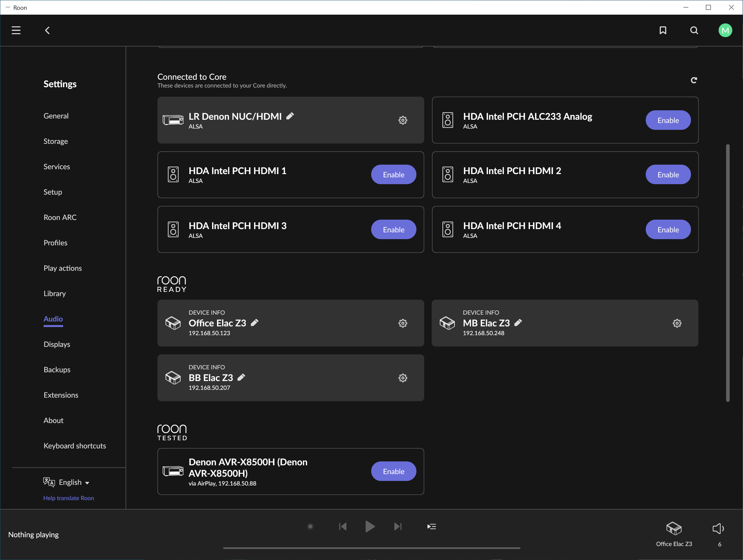Open the queue panel from transport bar
Viewport: 743px width, 560px height.
432,526
